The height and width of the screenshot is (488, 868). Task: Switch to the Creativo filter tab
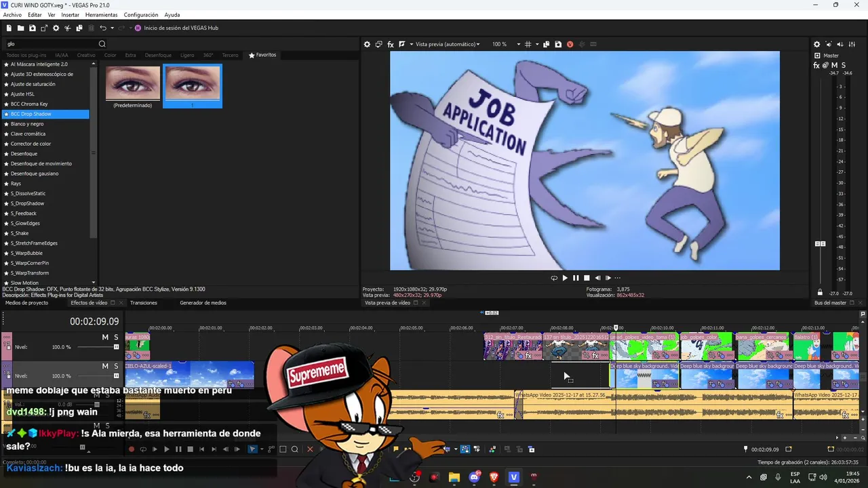click(86, 55)
